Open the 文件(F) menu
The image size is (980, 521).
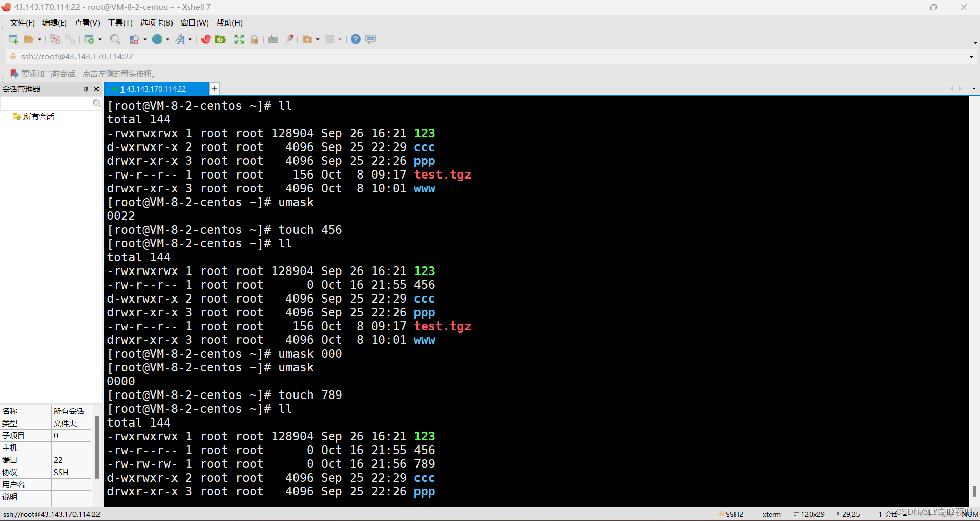(22, 23)
